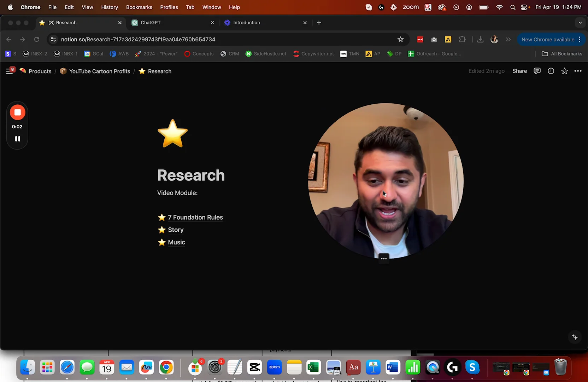Click the large star page icon

click(x=172, y=134)
